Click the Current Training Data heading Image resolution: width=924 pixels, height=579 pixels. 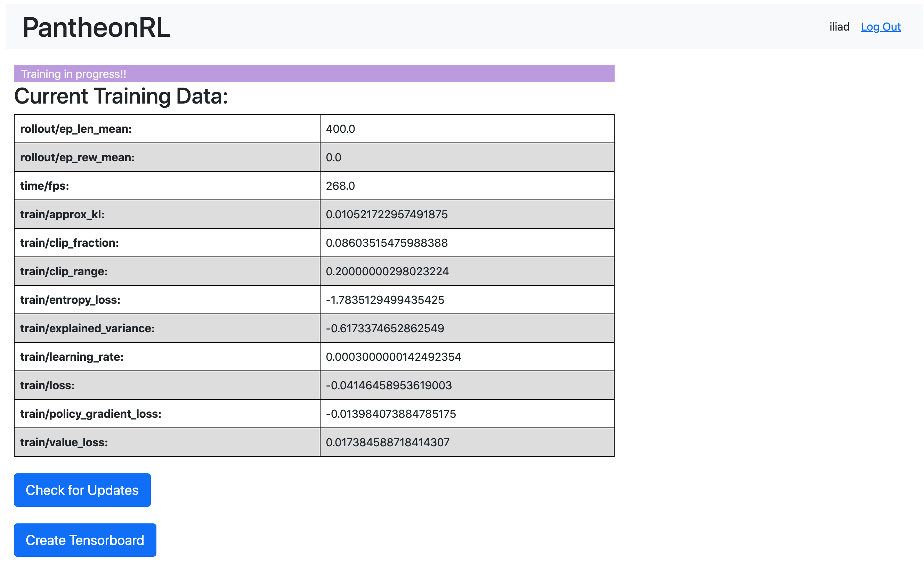(x=121, y=96)
